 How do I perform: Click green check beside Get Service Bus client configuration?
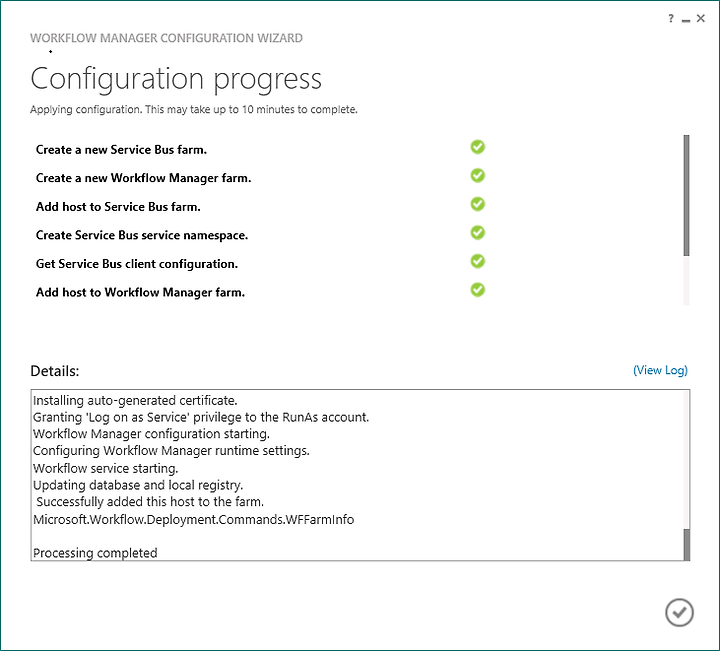point(478,262)
